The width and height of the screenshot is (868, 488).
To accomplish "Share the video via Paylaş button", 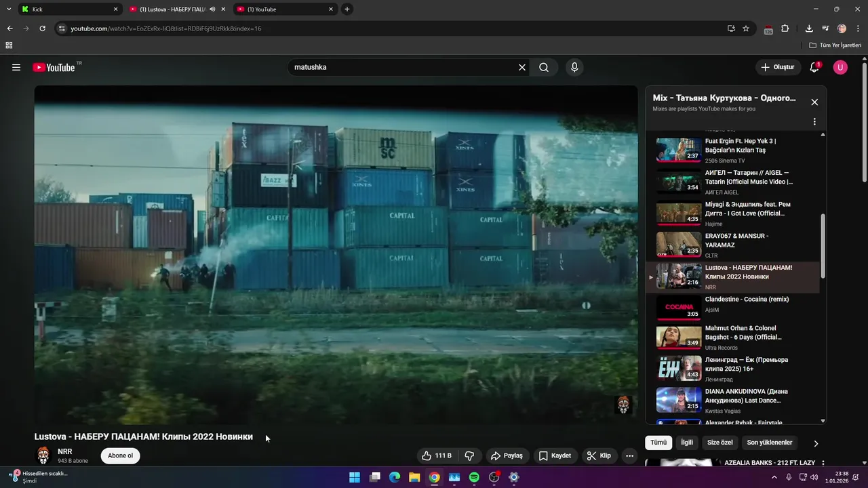I will 507,455.
